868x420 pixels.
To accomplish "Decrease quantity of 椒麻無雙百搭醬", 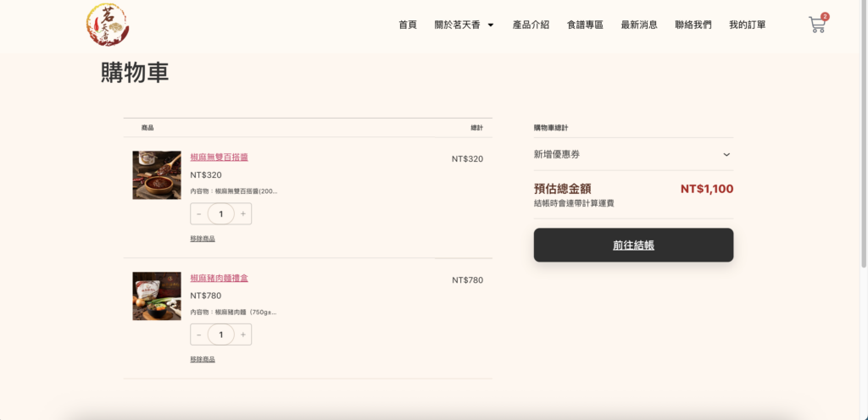I will [198, 214].
